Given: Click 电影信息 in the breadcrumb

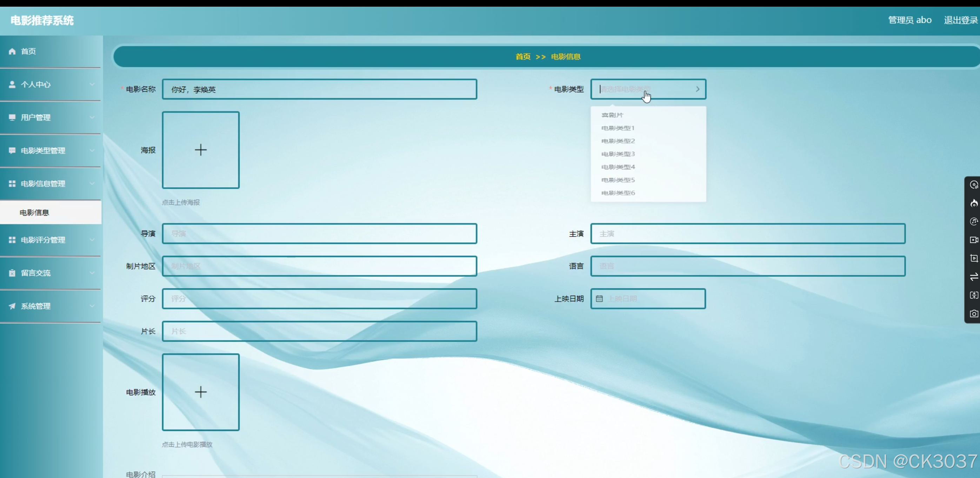Looking at the screenshot, I should (x=566, y=57).
